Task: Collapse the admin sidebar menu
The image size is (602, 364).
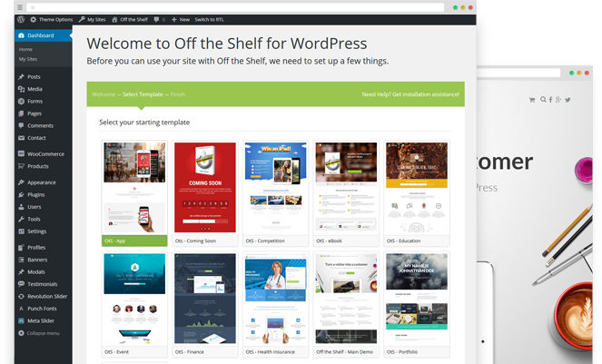Action: [x=39, y=333]
